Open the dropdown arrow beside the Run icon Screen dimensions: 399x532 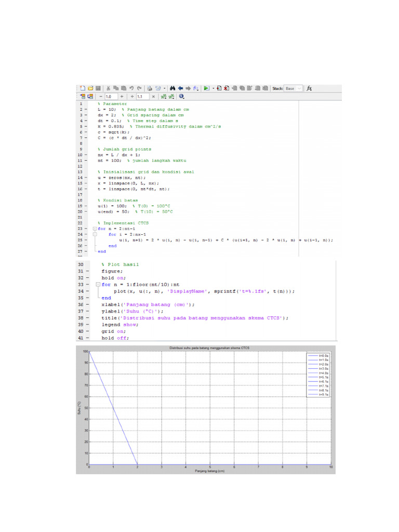point(212,88)
